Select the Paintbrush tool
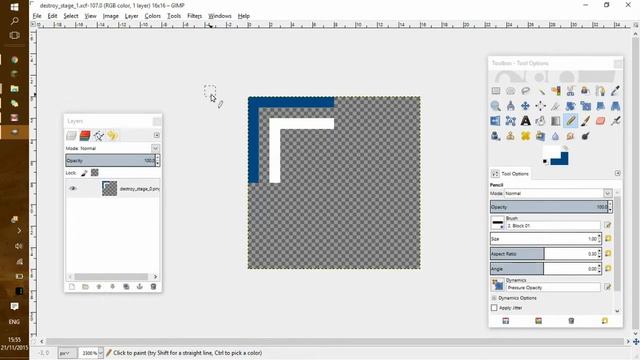The width and height of the screenshot is (640, 360). [586, 121]
